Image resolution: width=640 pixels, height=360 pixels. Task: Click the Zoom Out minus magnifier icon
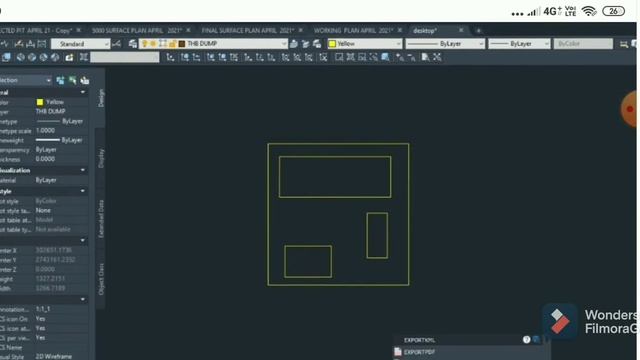tap(411, 58)
